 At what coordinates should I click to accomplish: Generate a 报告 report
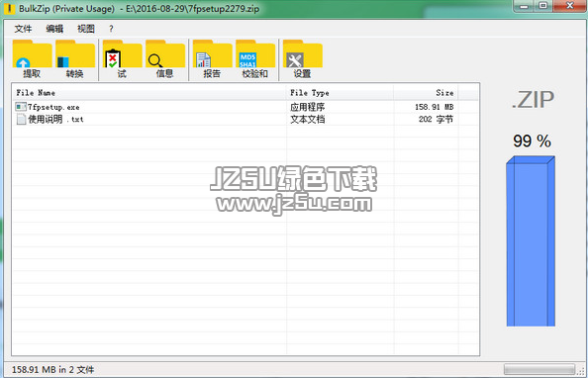click(212, 58)
